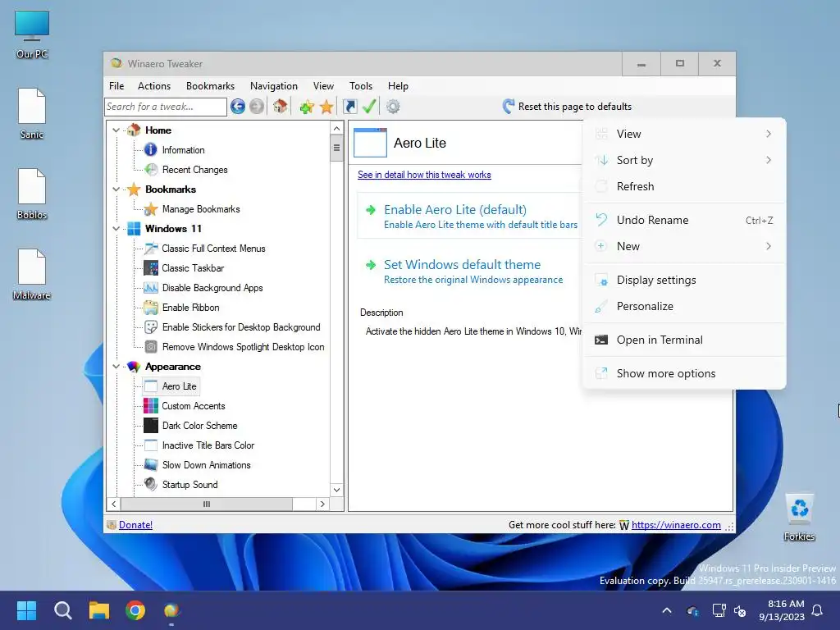Expand the New submenu arrow
840x630 pixels.
coord(769,246)
